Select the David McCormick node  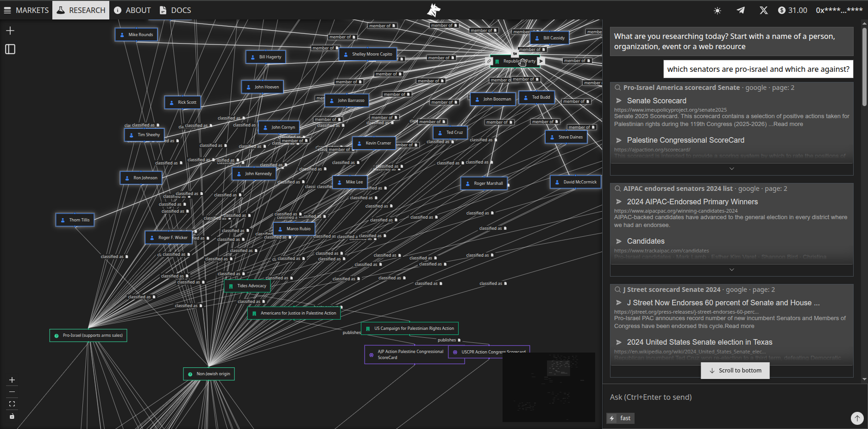point(575,182)
